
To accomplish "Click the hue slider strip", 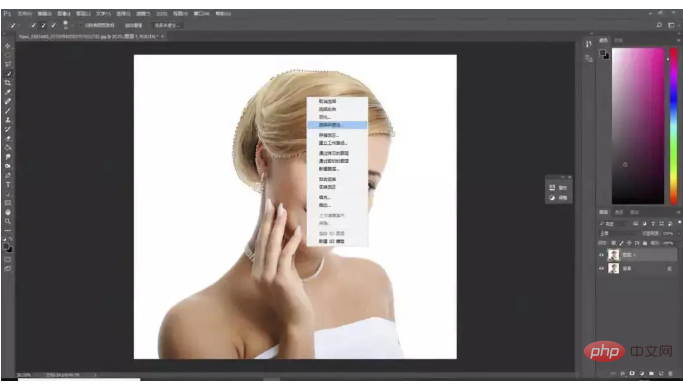I will (x=673, y=125).
